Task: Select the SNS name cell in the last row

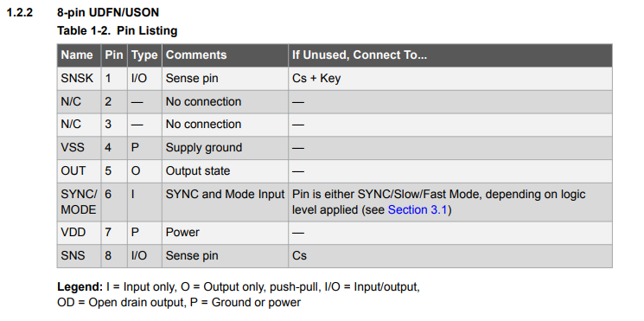Action: click(x=80, y=256)
